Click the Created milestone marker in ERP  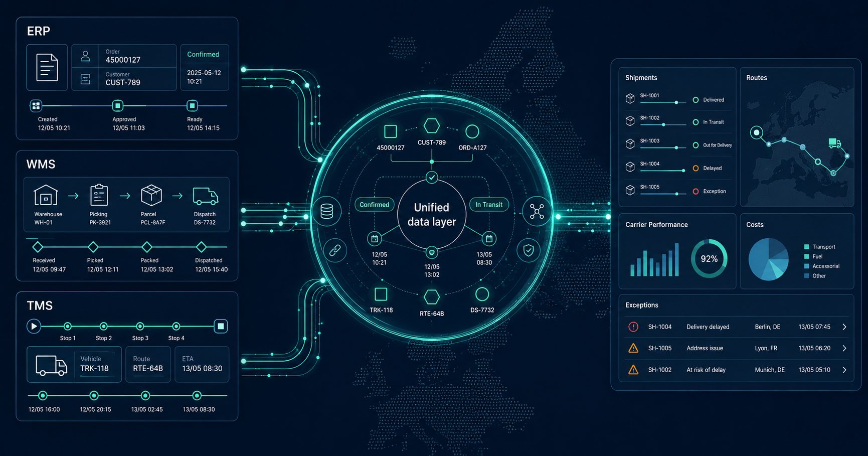coord(36,106)
